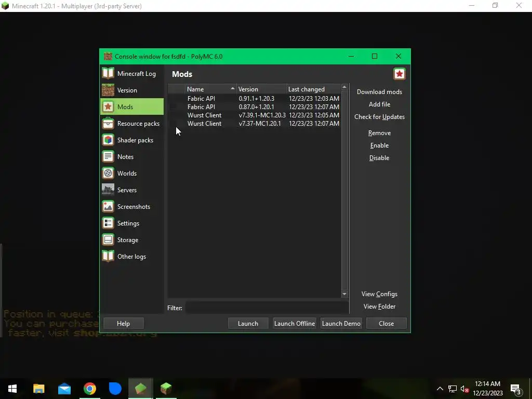
Task: Open Shader packs cube icon page
Action: pyautogui.click(x=108, y=140)
